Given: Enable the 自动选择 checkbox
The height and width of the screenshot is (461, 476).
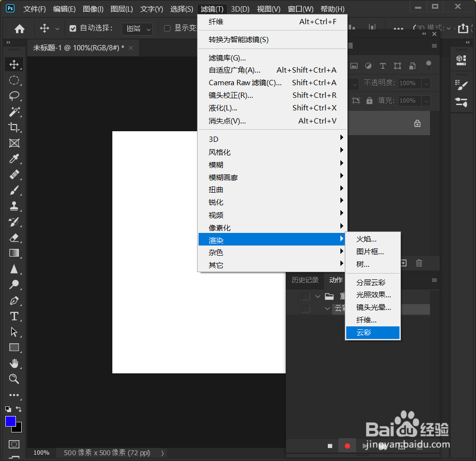Looking at the screenshot, I should click(x=74, y=28).
